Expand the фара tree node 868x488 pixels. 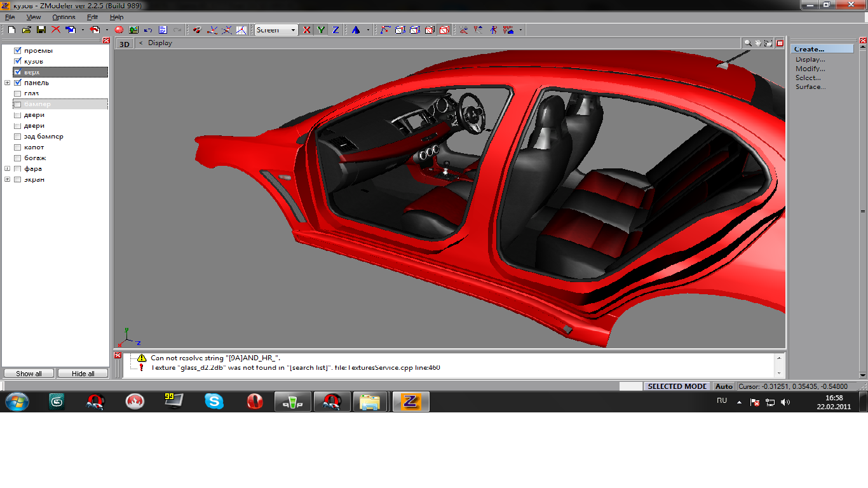pos(7,169)
